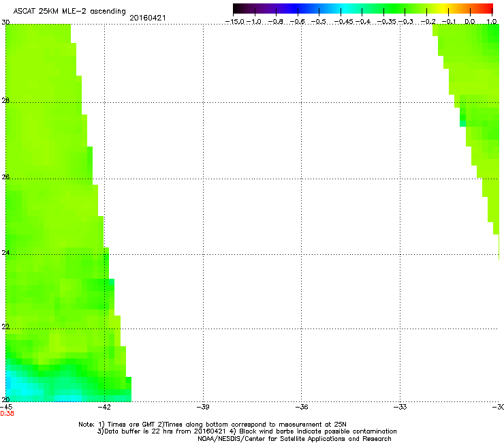Click the colorbar label -15.0
504x443 pixels.
[235, 22]
